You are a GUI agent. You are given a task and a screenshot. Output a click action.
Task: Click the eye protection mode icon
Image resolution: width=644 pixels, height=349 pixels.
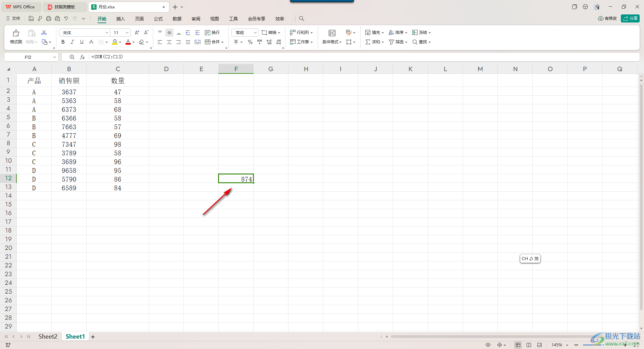488,345
